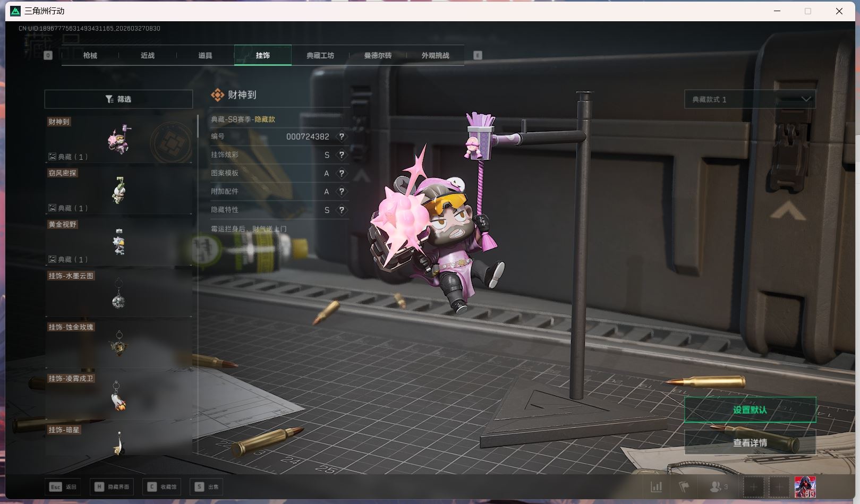Select the 窃风密探 charm thumbnail
Screen dimensions: 860x504
[x=118, y=191]
